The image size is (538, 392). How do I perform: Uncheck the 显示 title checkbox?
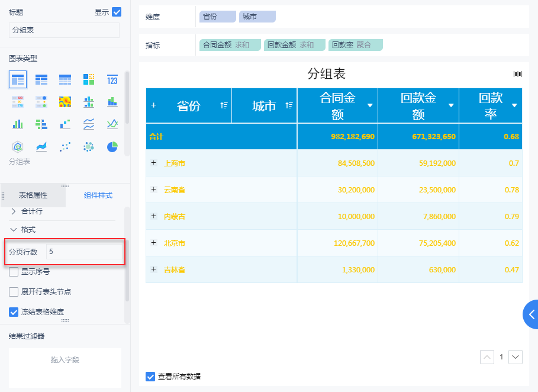pos(117,12)
